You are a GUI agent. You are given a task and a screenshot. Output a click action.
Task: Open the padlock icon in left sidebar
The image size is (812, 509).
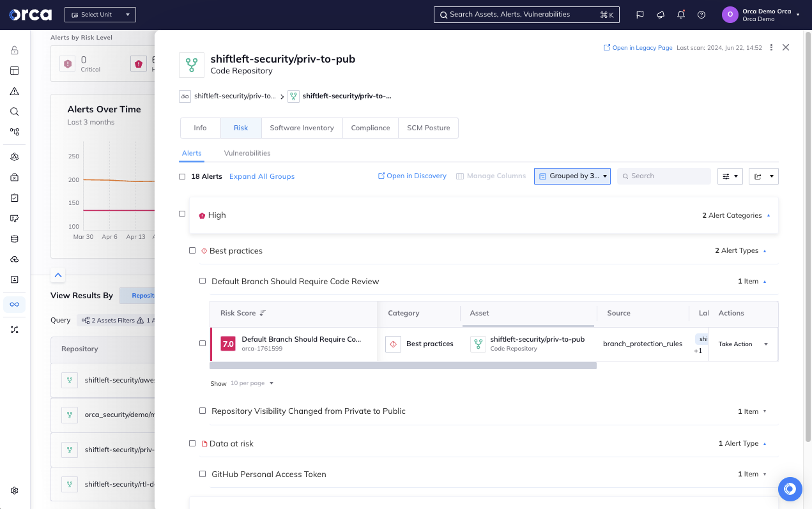(x=14, y=50)
